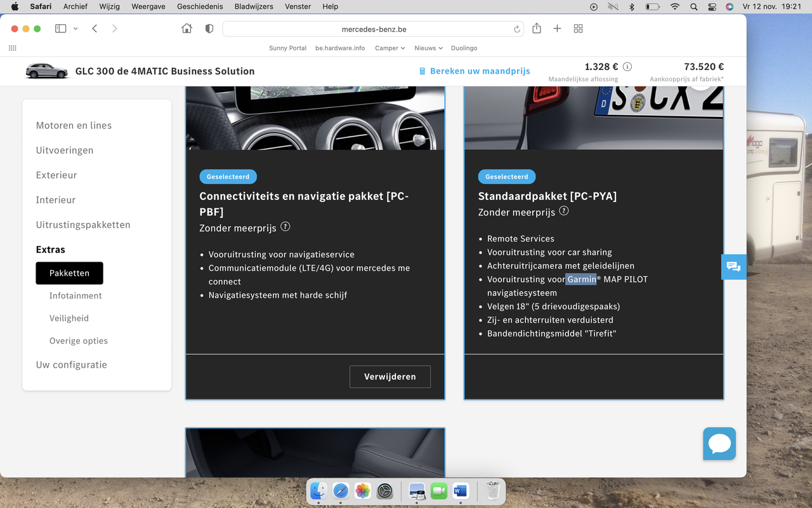The height and width of the screenshot is (508, 812).
Task: Open the Motoren en lines section
Action: tap(74, 126)
